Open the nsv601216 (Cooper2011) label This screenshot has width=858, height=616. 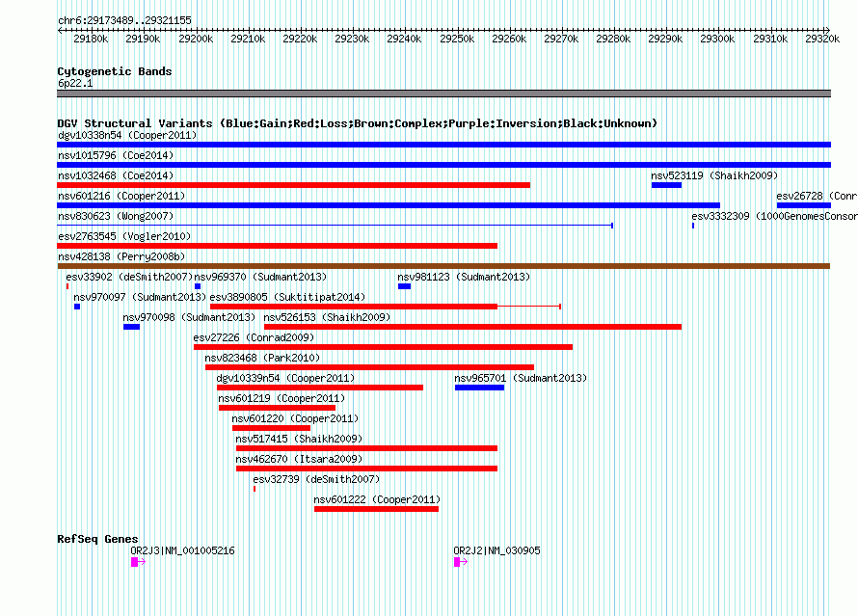click(121, 196)
